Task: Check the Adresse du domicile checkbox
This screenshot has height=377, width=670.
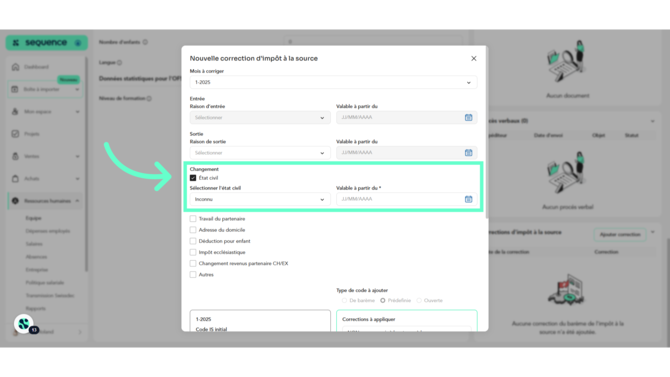Action: 193,230
